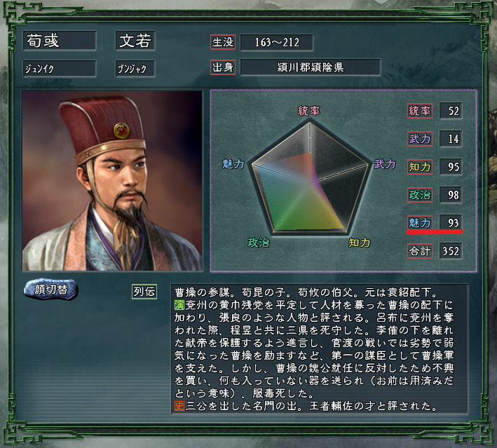Screen dimensions: 497x448
Task: Click the 98 政治 value box
Action: coord(451,195)
